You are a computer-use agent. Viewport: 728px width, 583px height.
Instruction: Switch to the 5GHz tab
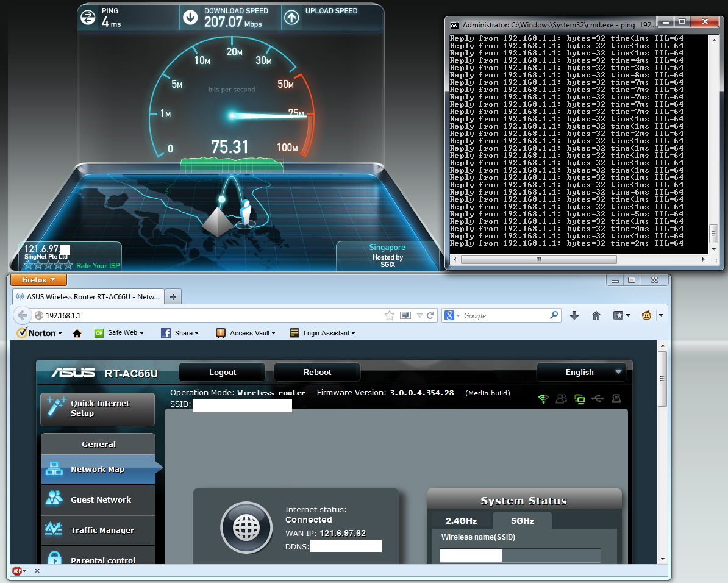point(523,521)
